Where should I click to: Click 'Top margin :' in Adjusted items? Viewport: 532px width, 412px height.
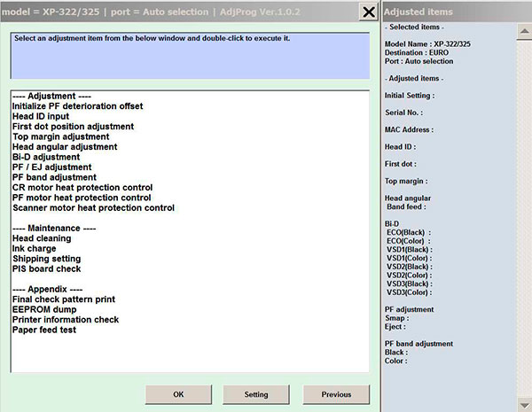click(406, 181)
